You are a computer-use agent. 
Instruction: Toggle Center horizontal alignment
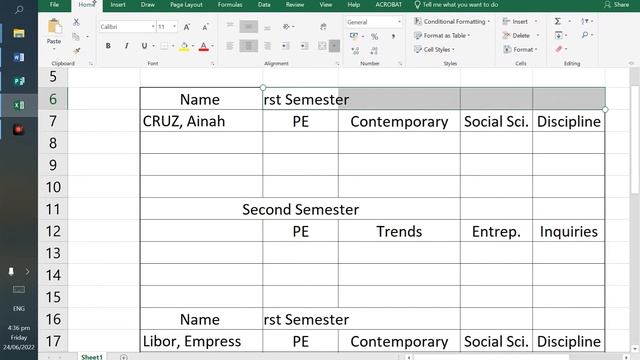tap(249, 46)
